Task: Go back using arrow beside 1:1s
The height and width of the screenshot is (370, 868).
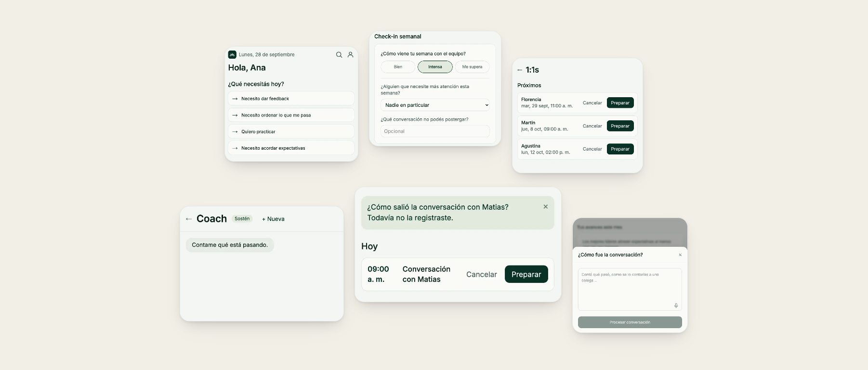Action: [520, 70]
